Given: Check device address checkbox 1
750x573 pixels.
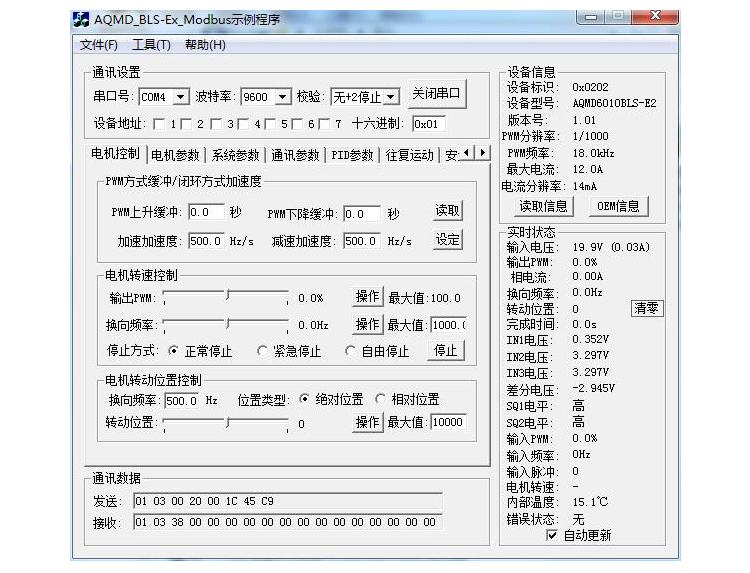Looking at the screenshot, I should (159, 124).
